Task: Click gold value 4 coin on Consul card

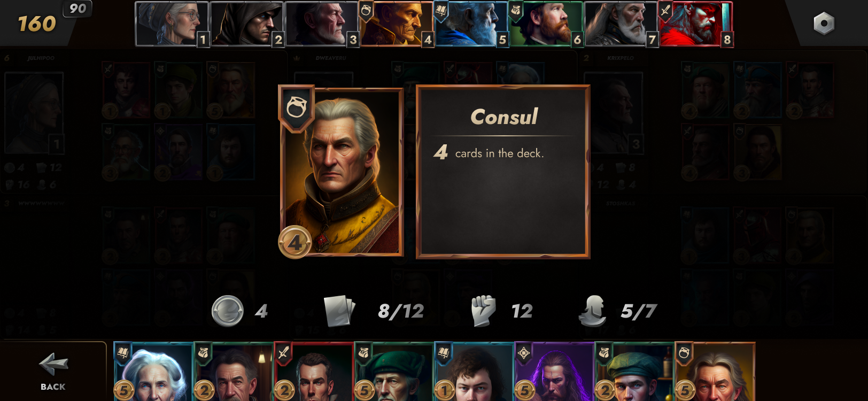Action: [294, 242]
